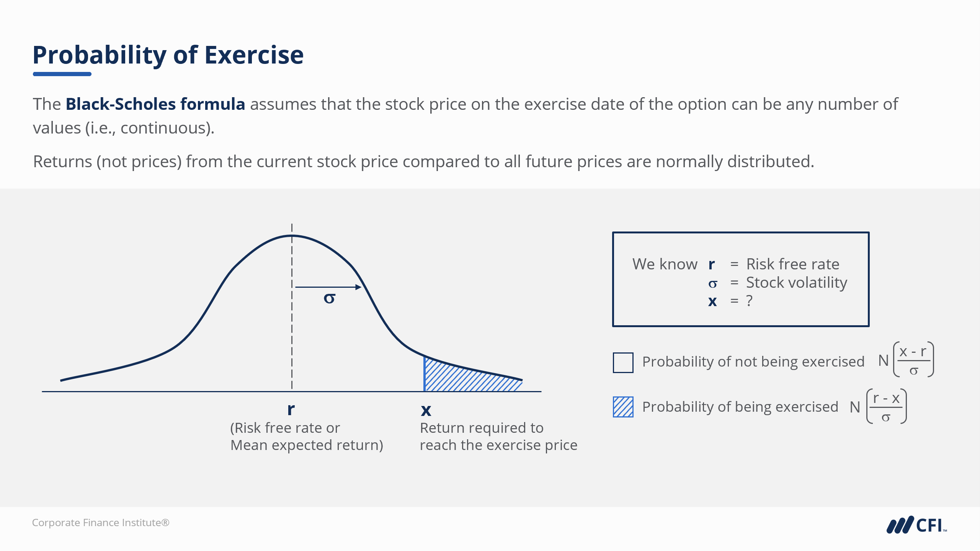The width and height of the screenshot is (980, 551).
Task: Click the "Probability of Exercise" title
Action: click(x=168, y=55)
